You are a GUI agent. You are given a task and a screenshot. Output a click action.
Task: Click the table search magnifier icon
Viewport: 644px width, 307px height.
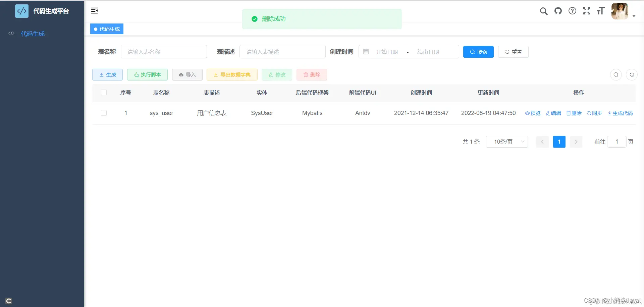[615, 74]
